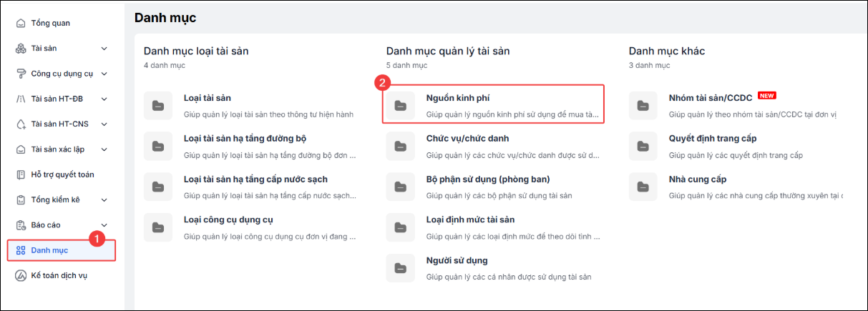Open the Loại tài sản category link

(208, 98)
